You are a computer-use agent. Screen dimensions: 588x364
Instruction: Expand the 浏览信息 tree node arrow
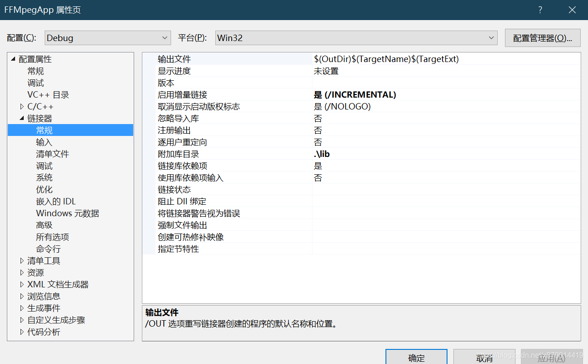21,296
